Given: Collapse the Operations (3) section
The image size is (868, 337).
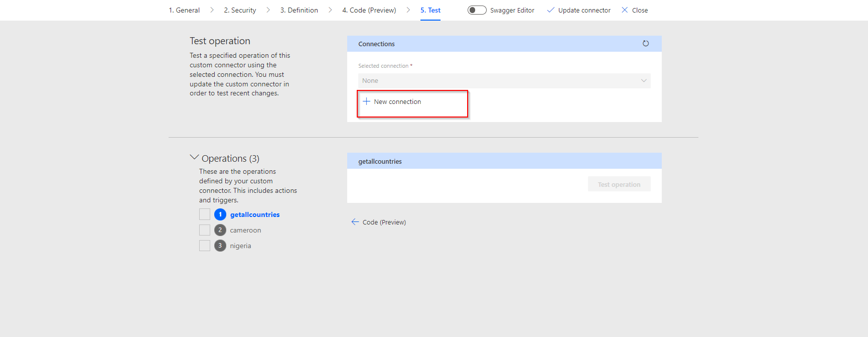Looking at the screenshot, I should tap(194, 158).
